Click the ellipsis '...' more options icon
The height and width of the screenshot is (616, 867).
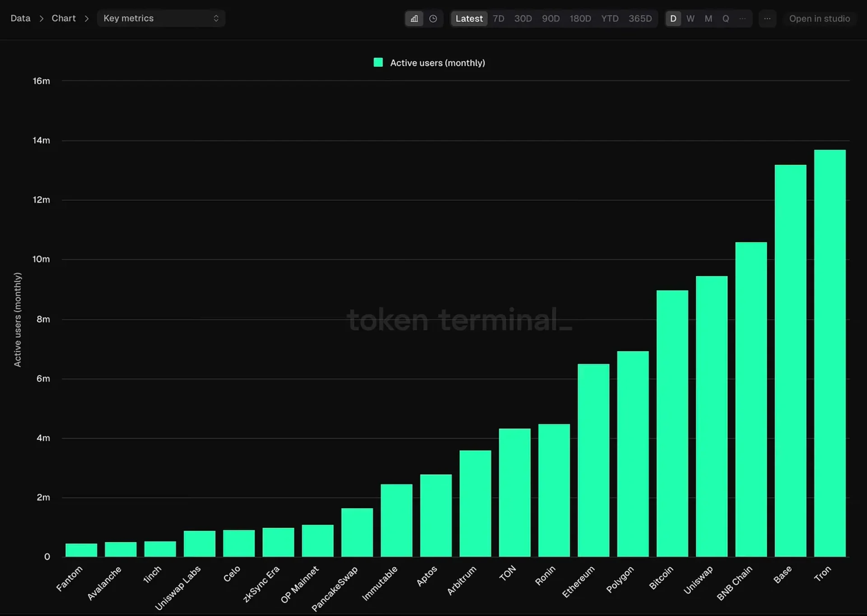(768, 18)
